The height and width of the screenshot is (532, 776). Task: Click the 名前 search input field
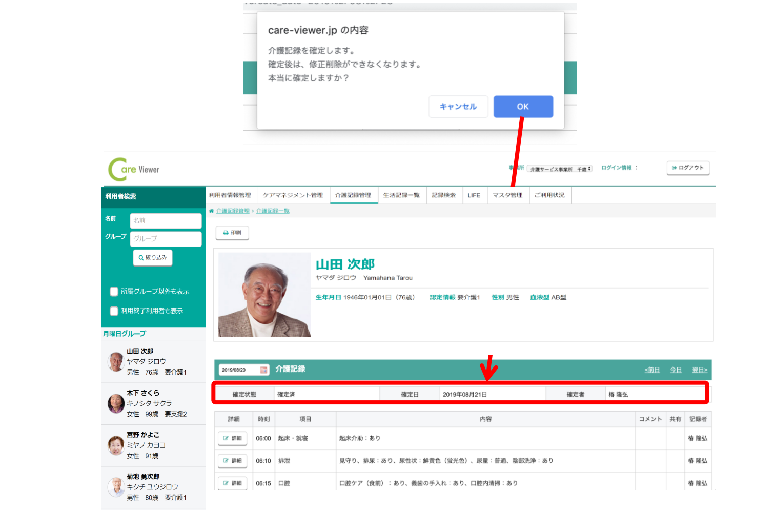[166, 221]
